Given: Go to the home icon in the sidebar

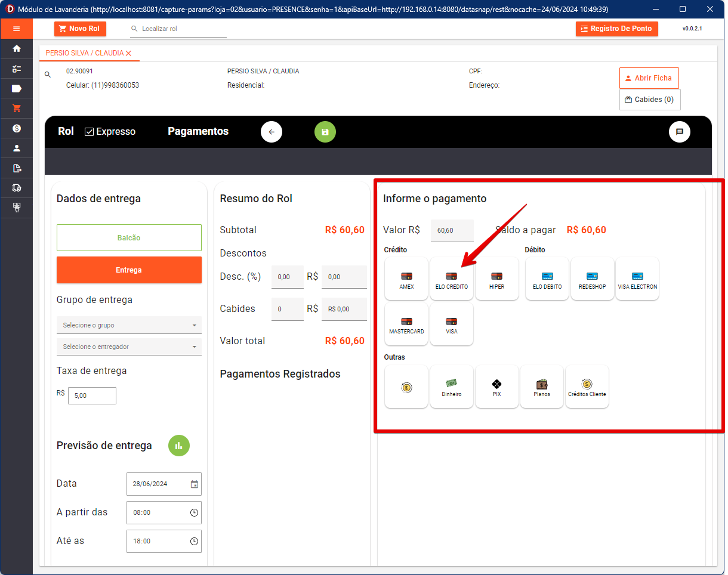Looking at the screenshot, I should [16, 48].
